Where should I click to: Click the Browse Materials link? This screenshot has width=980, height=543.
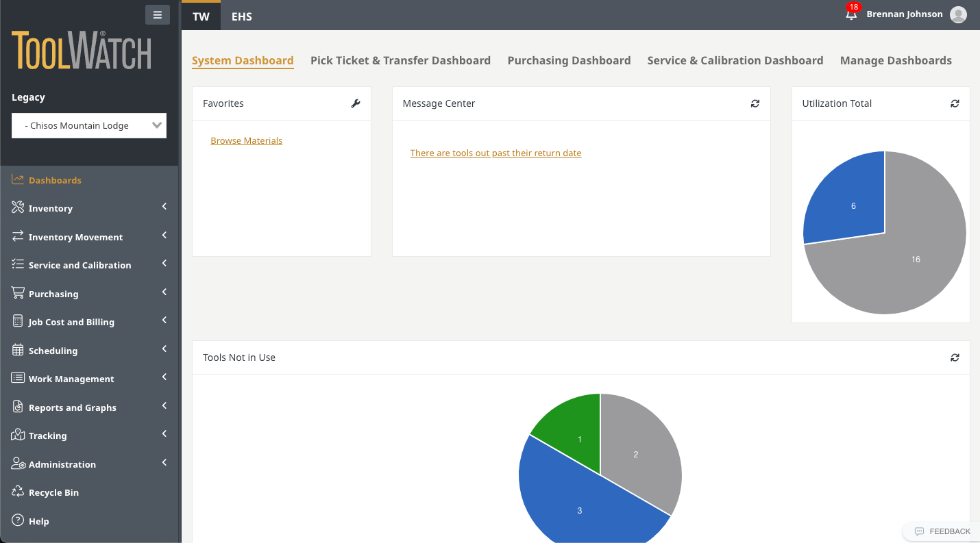(x=247, y=140)
